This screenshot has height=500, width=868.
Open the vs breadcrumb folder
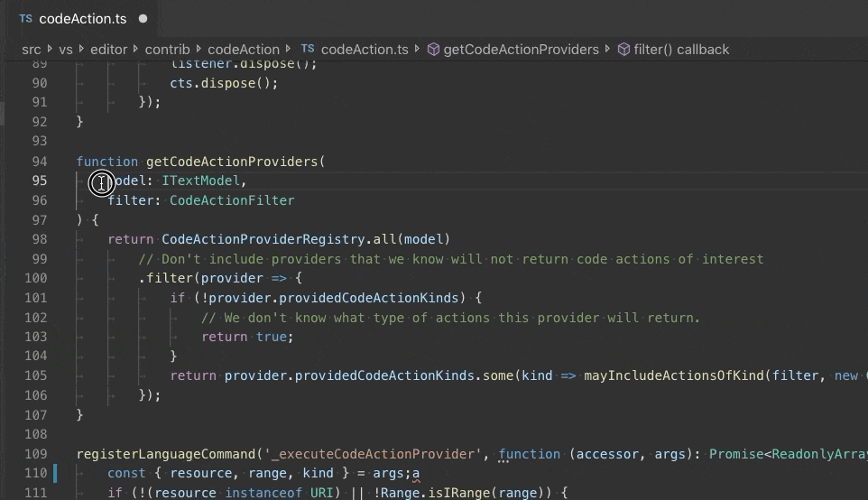tap(66, 50)
